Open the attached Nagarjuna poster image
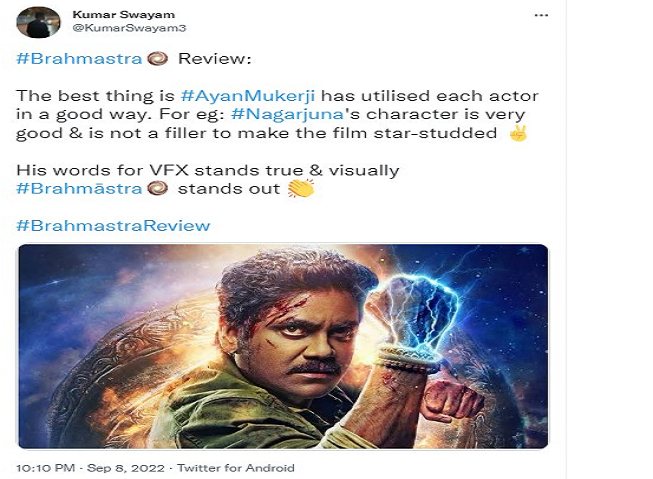 point(283,347)
